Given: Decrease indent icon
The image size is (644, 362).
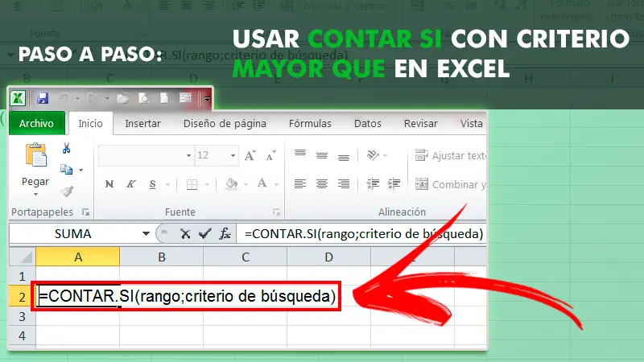Looking at the screenshot, I should pyautogui.click(x=373, y=184).
